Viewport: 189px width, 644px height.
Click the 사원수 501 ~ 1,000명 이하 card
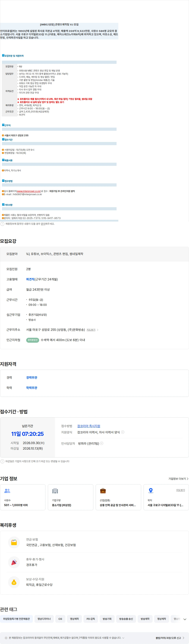pyautogui.click(x=23, y=497)
